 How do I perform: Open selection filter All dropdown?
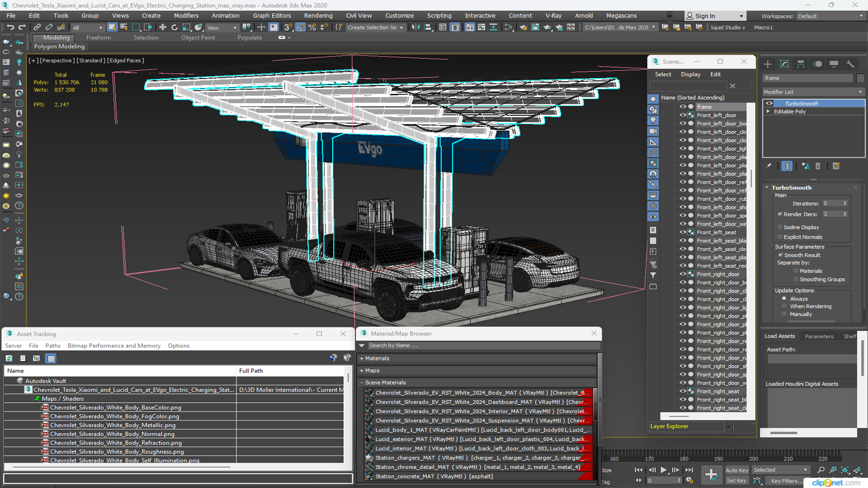point(88,28)
